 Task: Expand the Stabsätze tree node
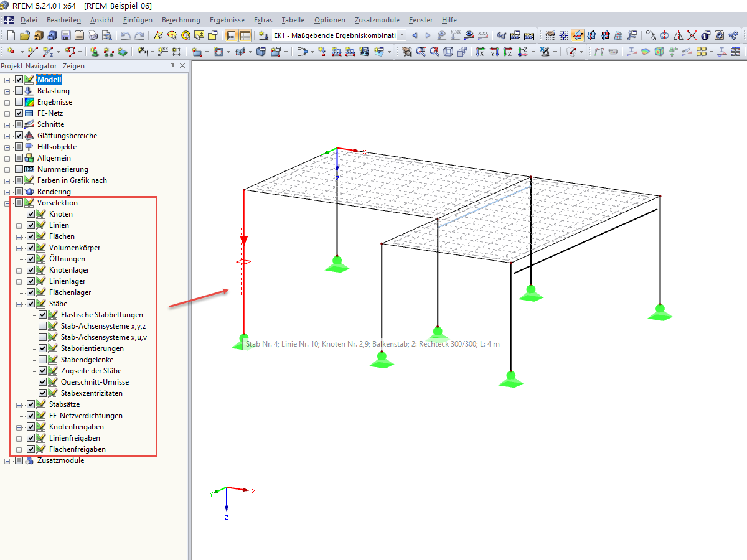point(19,404)
